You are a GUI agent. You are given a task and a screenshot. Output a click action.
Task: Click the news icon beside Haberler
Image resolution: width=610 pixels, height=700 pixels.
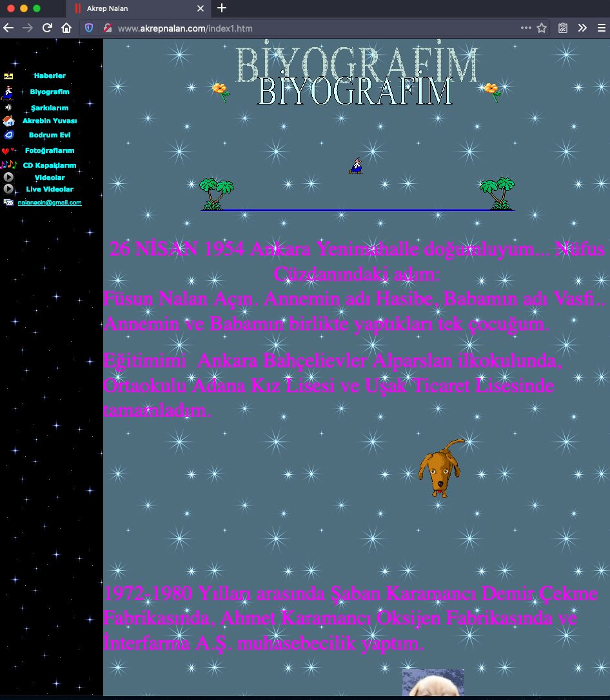(8, 76)
